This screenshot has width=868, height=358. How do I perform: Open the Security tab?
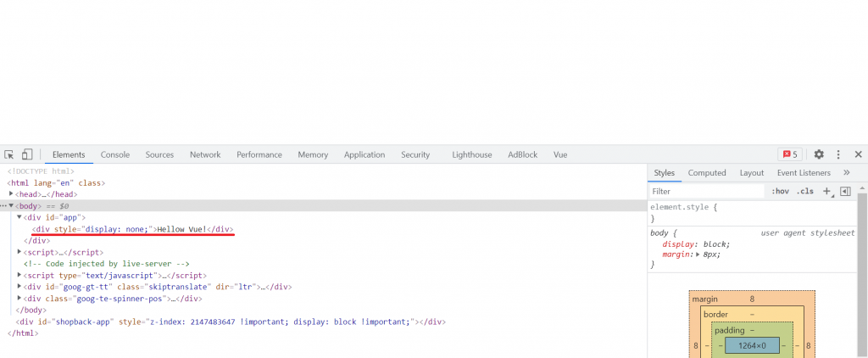click(x=415, y=154)
